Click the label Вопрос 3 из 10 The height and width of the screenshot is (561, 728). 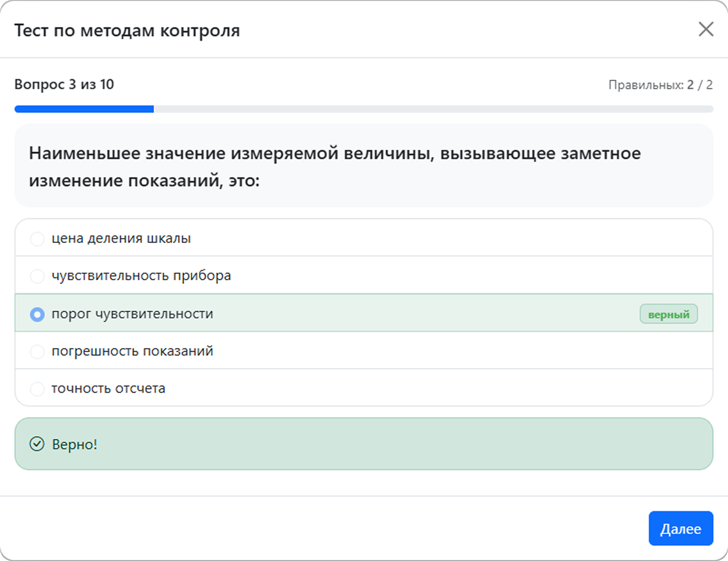(x=64, y=84)
